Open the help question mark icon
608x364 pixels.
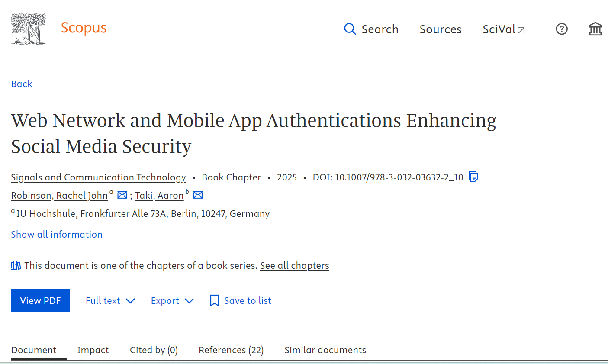(561, 29)
